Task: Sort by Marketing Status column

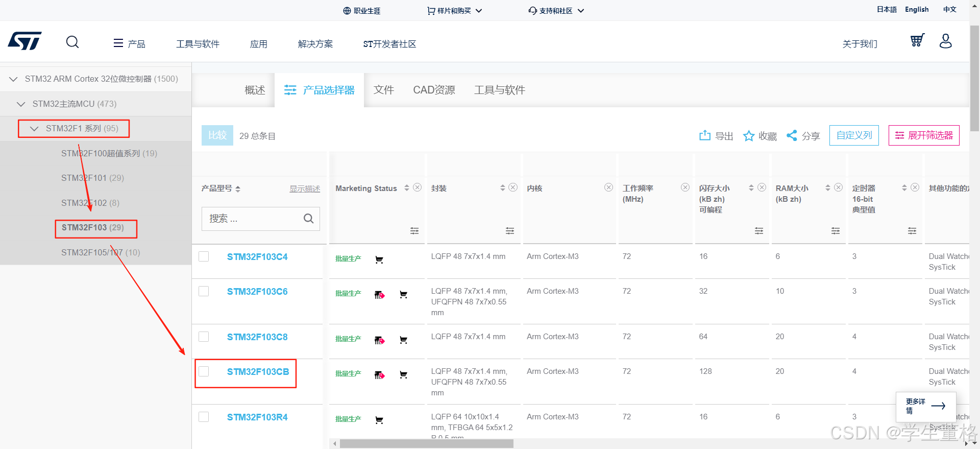Action: 407,188
